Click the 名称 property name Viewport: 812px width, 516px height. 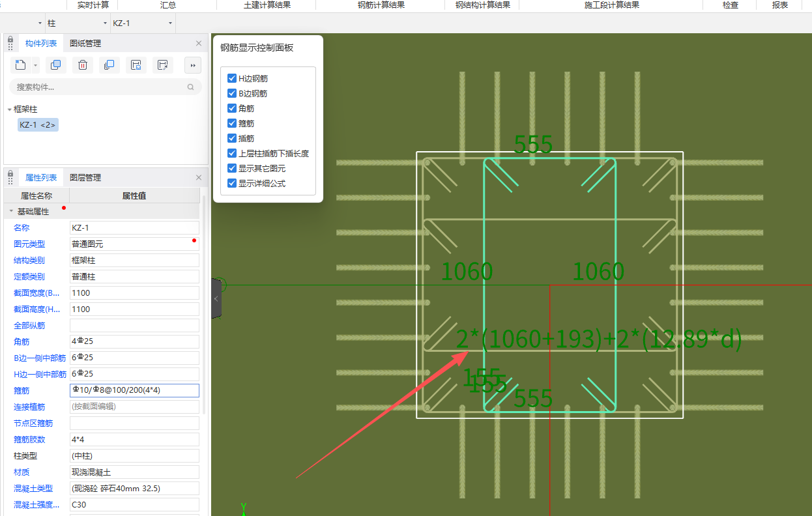coord(22,227)
